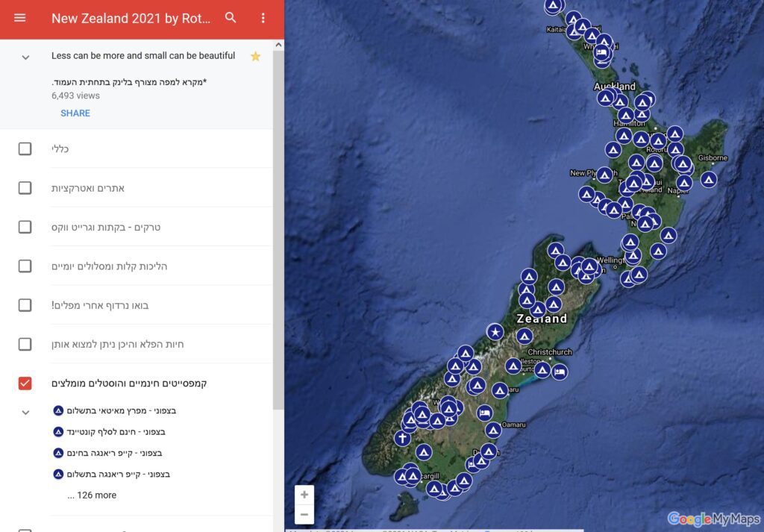Open the hamburger menu in header
This screenshot has width=764, height=532.
[20, 18]
